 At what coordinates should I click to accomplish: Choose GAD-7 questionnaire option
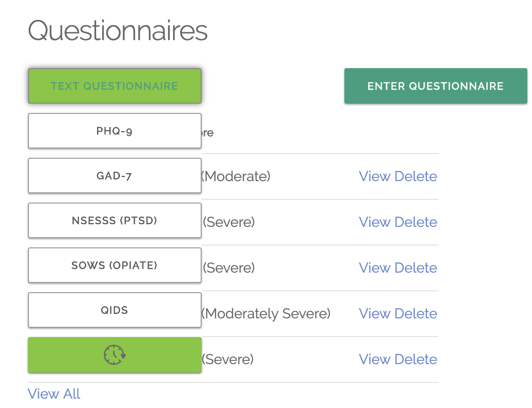115,176
